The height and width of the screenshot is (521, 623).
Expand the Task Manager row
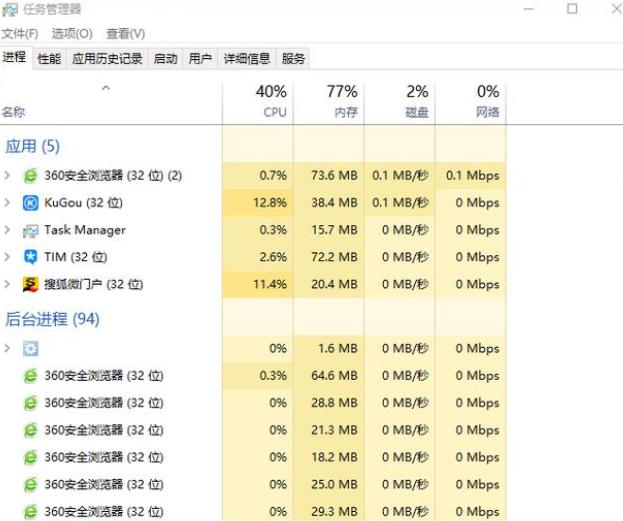pos(7,230)
